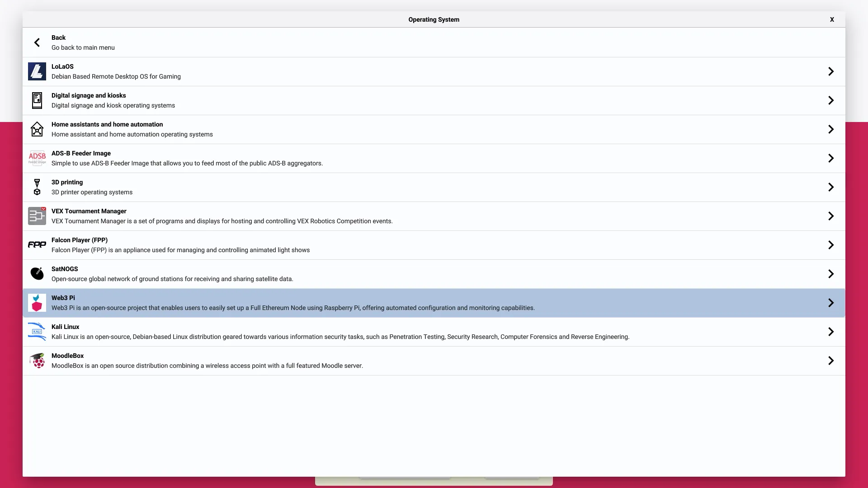The width and height of the screenshot is (868, 488).
Task: Click the FPP Falcon Player logo
Action: (37, 245)
